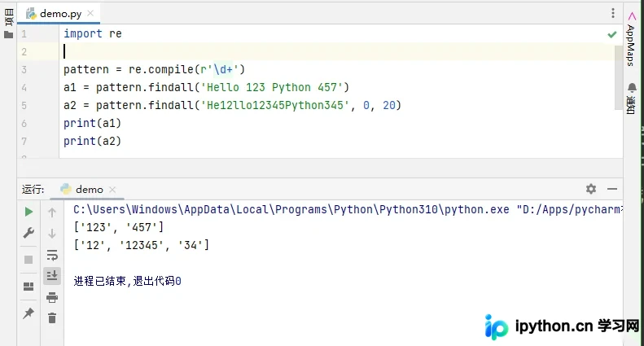Go up the stack trace arrow
The image size is (644, 346).
(52, 212)
